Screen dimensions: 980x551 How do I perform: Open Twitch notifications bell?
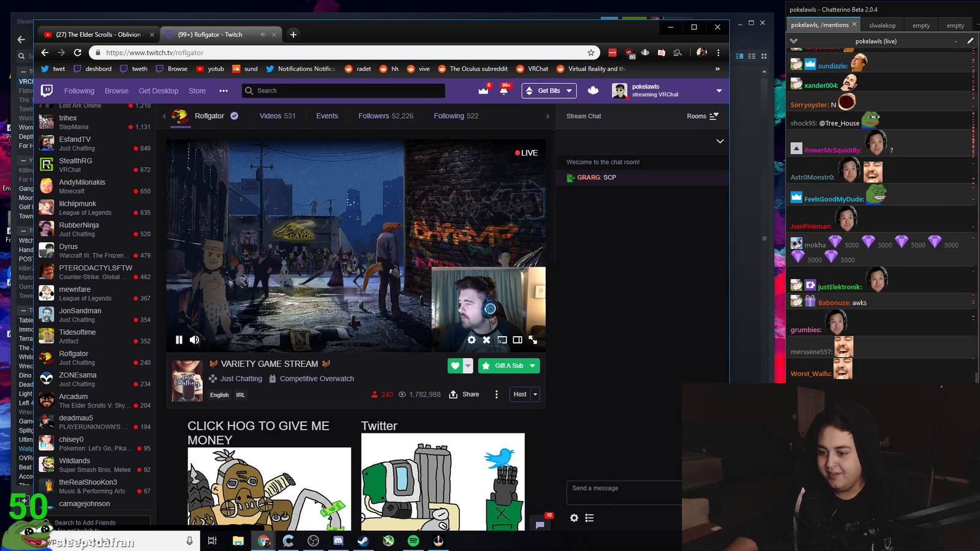coord(503,91)
